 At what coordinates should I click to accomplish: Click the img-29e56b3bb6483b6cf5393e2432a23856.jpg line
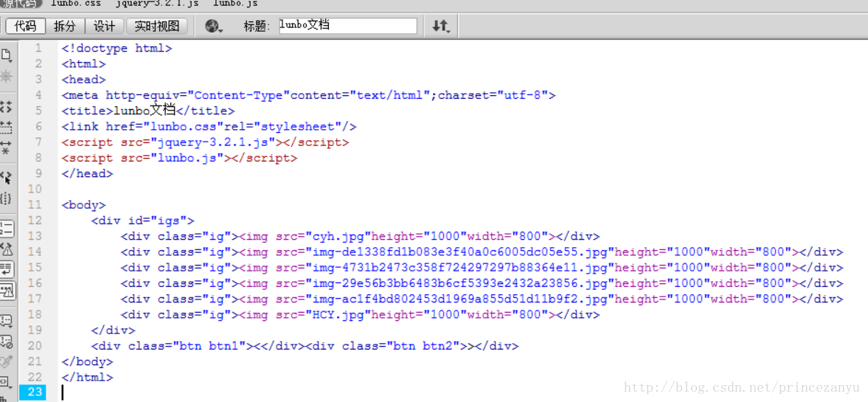(482, 283)
